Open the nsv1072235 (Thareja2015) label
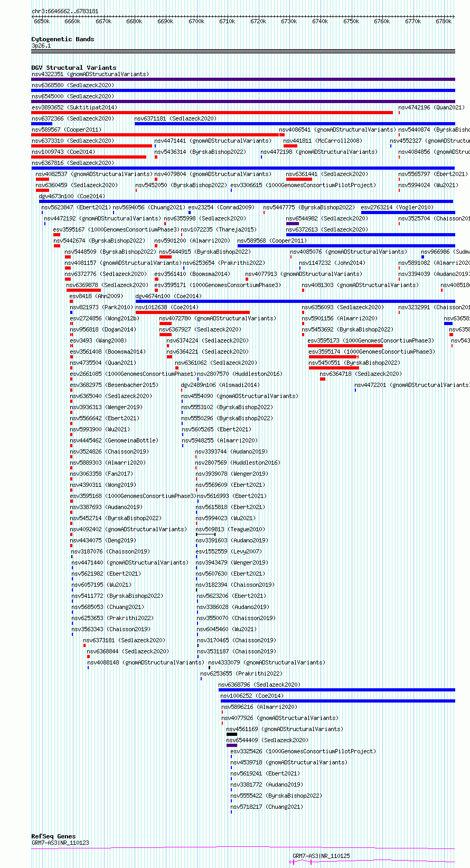This screenshot has height=868, width=470. click(x=219, y=229)
